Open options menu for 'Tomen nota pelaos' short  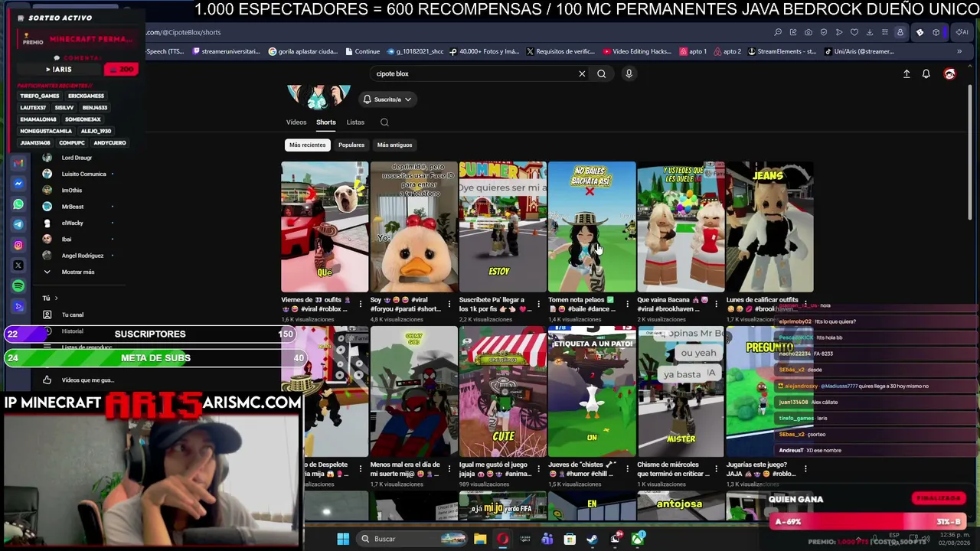pos(628,305)
